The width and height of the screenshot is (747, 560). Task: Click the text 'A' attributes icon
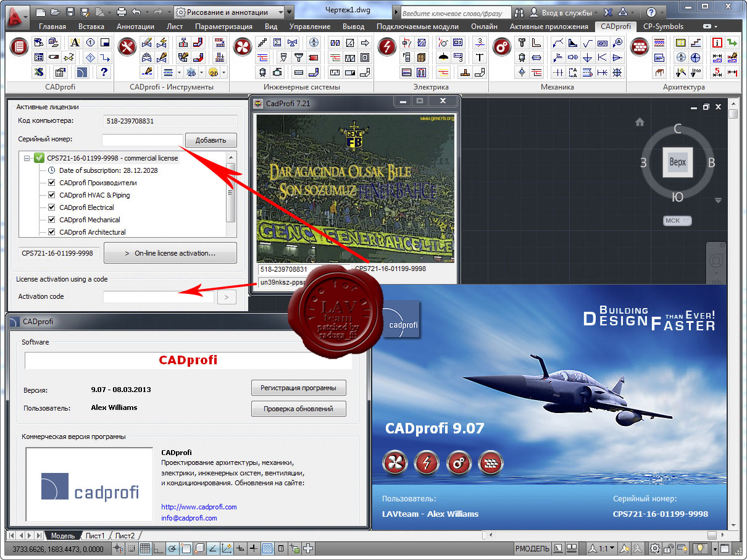point(75,43)
